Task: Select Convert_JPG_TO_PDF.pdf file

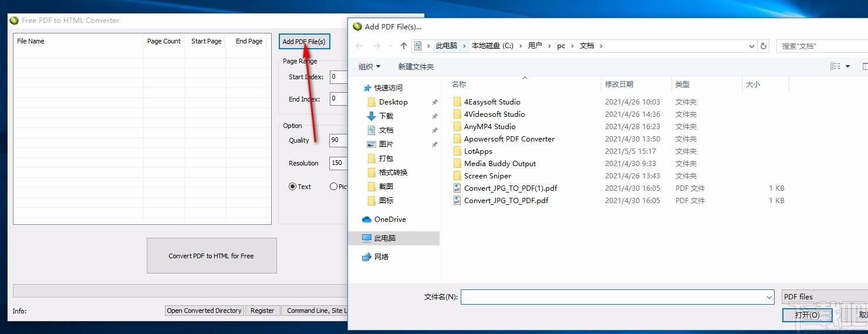Action: click(x=506, y=200)
